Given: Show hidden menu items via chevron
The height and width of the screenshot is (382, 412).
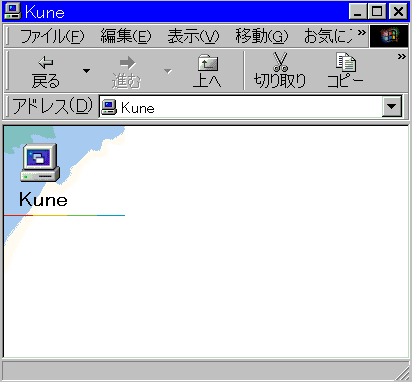Looking at the screenshot, I should (362, 32).
